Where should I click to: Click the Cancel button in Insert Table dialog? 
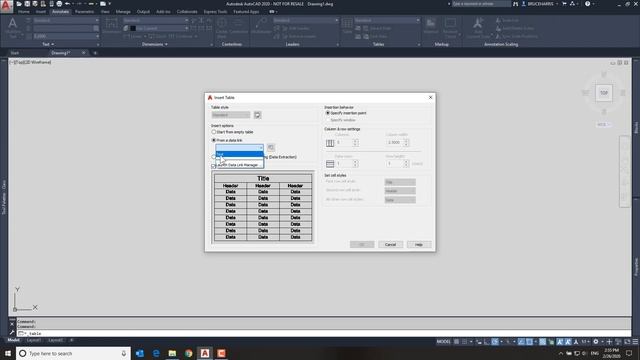pyautogui.click(x=391, y=244)
